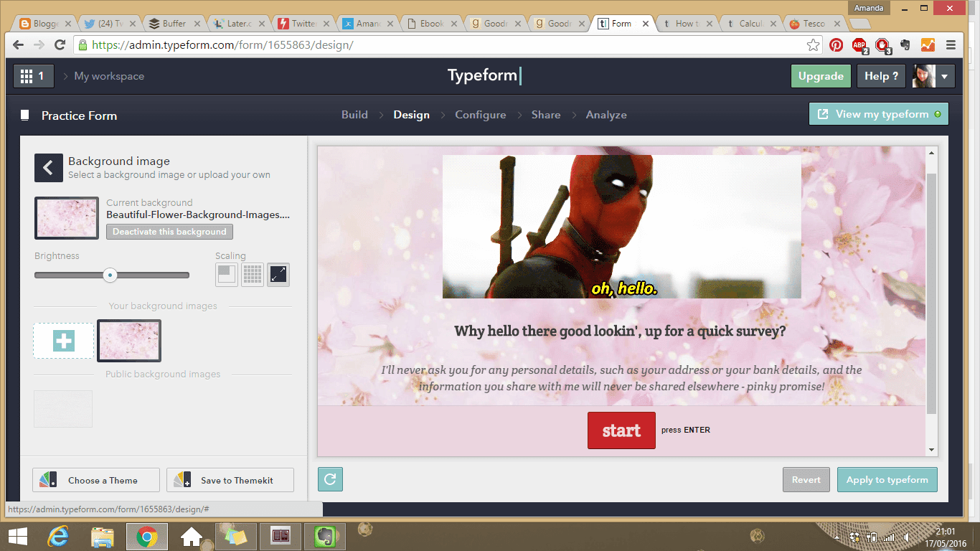Select the Design step
The width and height of the screenshot is (980, 551).
(412, 115)
